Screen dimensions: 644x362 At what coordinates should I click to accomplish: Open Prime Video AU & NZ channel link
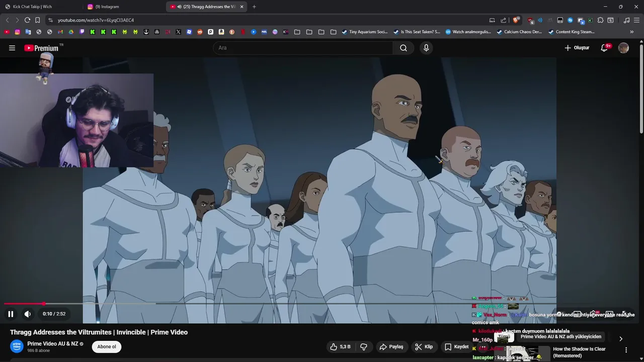pos(53,344)
